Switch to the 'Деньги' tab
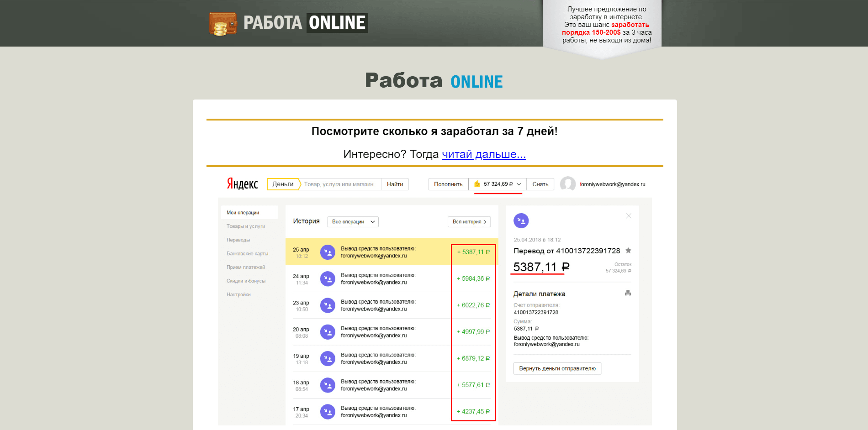The image size is (868, 430). click(x=283, y=184)
